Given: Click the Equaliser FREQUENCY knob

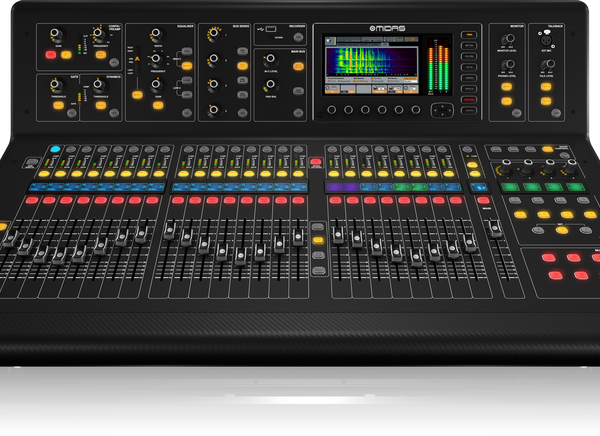Looking at the screenshot, I should point(157,60).
